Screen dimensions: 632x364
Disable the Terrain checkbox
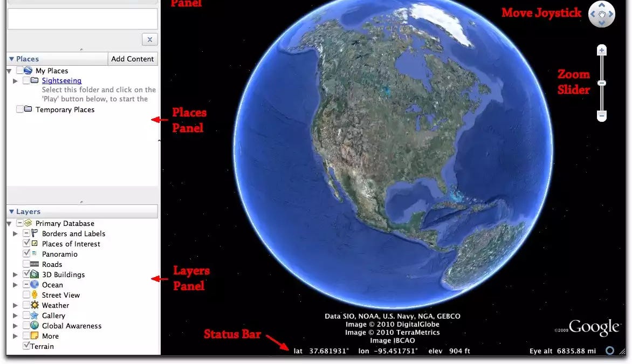26,346
